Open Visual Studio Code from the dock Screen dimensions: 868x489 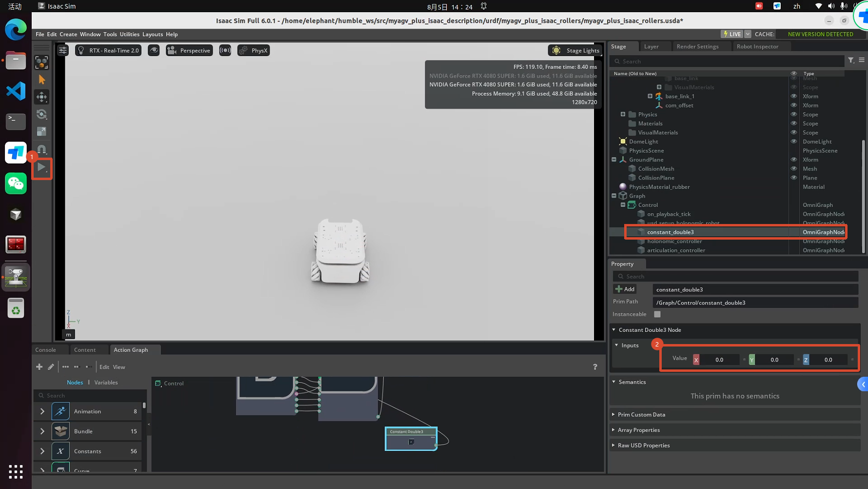tap(16, 91)
